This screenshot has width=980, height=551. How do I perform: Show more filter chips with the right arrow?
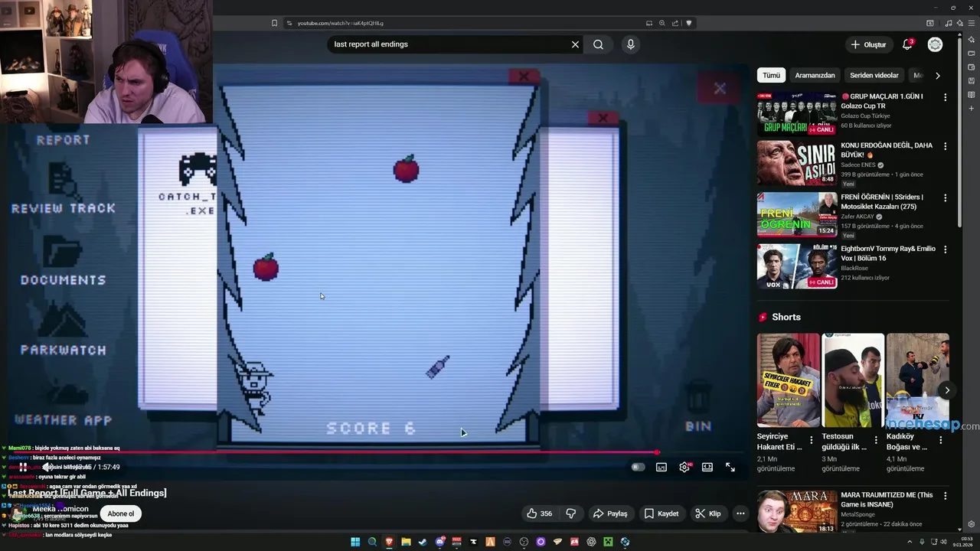[x=937, y=75]
